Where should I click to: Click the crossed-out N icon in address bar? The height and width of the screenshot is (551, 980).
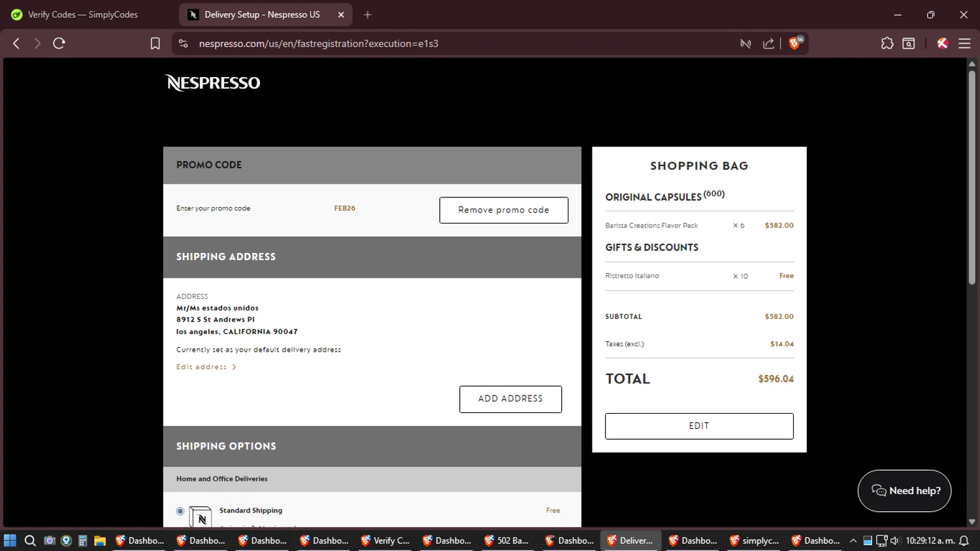click(745, 43)
